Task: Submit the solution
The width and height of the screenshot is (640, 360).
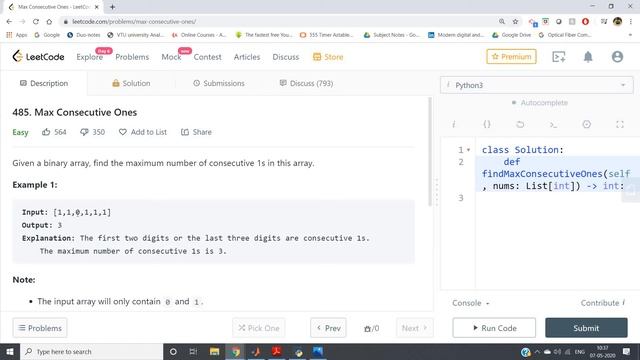Action: [x=586, y=328]
